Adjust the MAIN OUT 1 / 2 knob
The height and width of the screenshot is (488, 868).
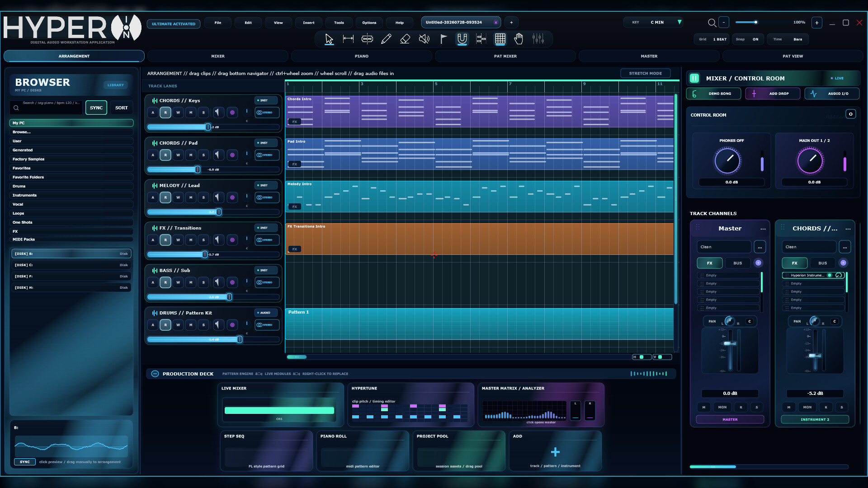coord(810,160)
